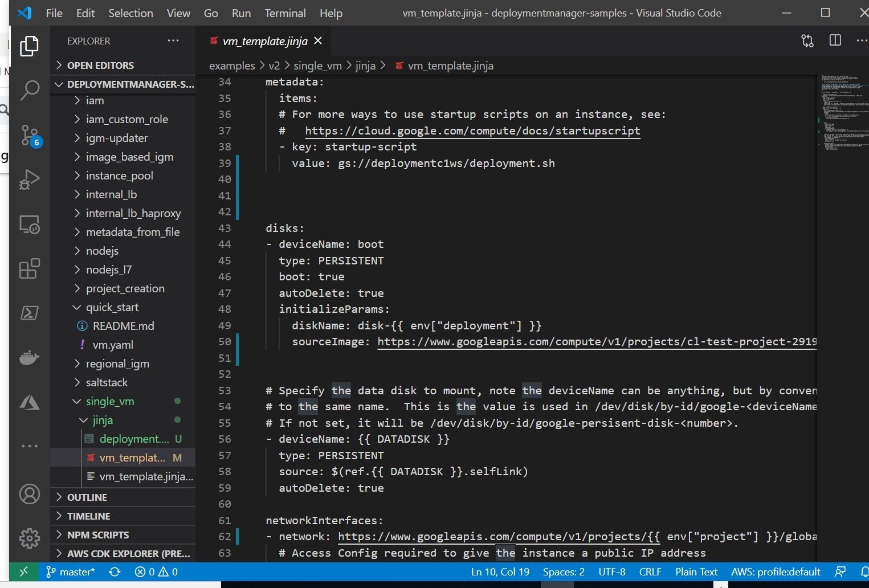Synchronize changes icon in status bar
Screen dimensions: 869x588
tap(115, 571)
